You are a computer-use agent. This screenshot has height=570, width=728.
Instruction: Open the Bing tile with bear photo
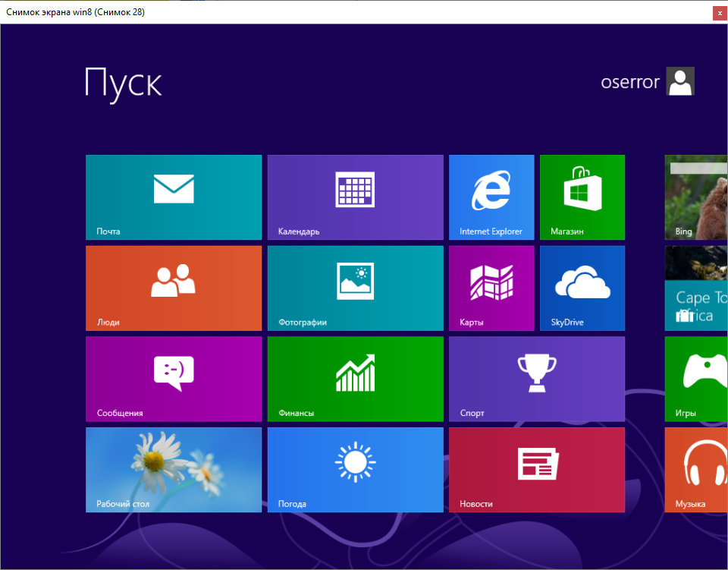696,197
